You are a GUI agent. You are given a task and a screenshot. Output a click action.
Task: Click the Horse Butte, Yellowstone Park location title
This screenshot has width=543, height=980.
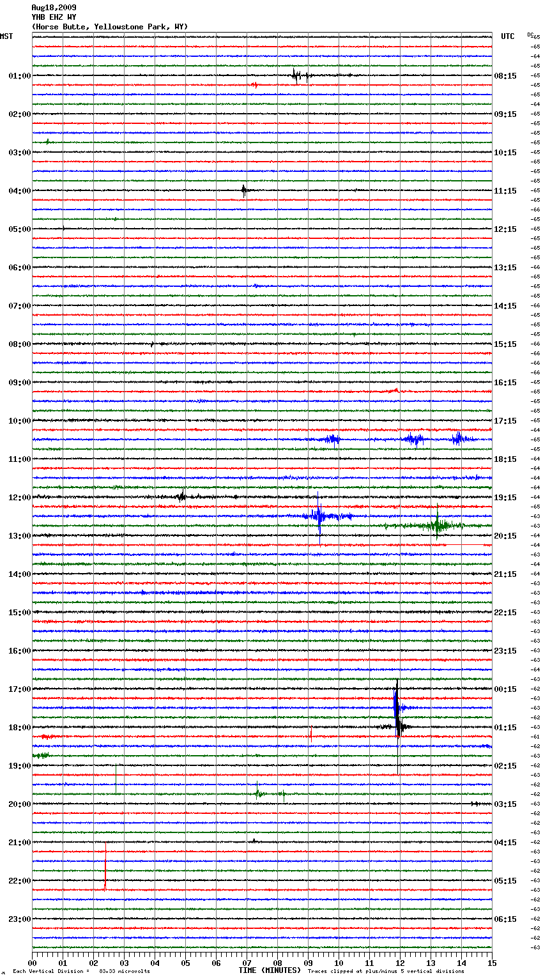click(x=110, y=27)
